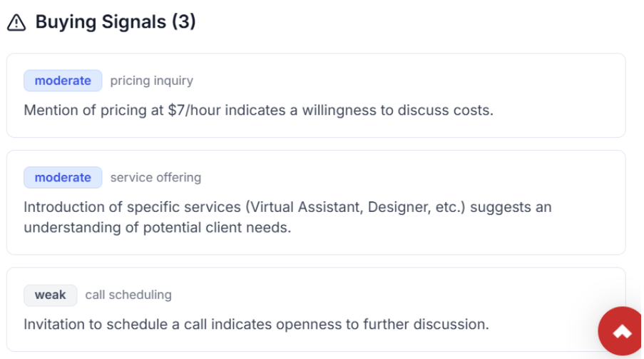Image resolution: width=644 pixels, height=359 pixels.
Task: Click the invitation to schedule a call text
Action: (256, 324)
